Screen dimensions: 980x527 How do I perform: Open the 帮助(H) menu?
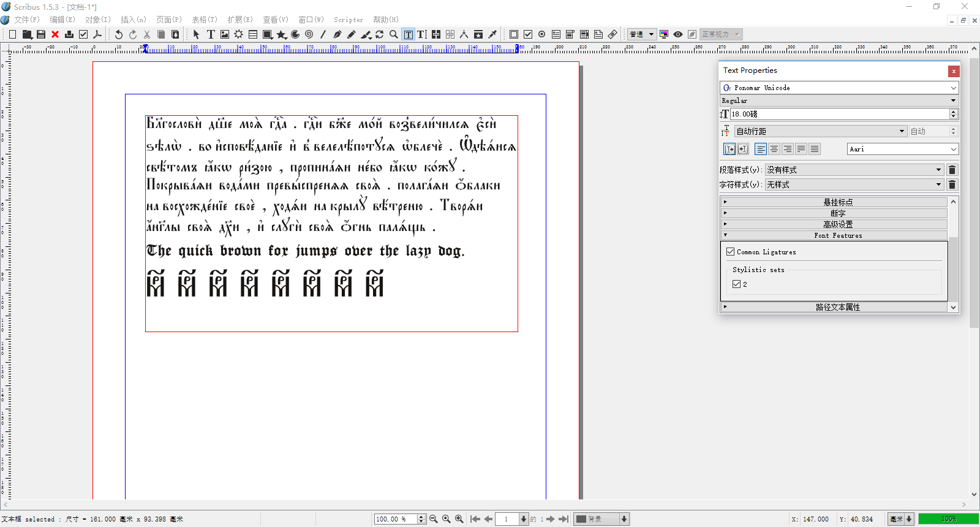click(x=386, y=20)
